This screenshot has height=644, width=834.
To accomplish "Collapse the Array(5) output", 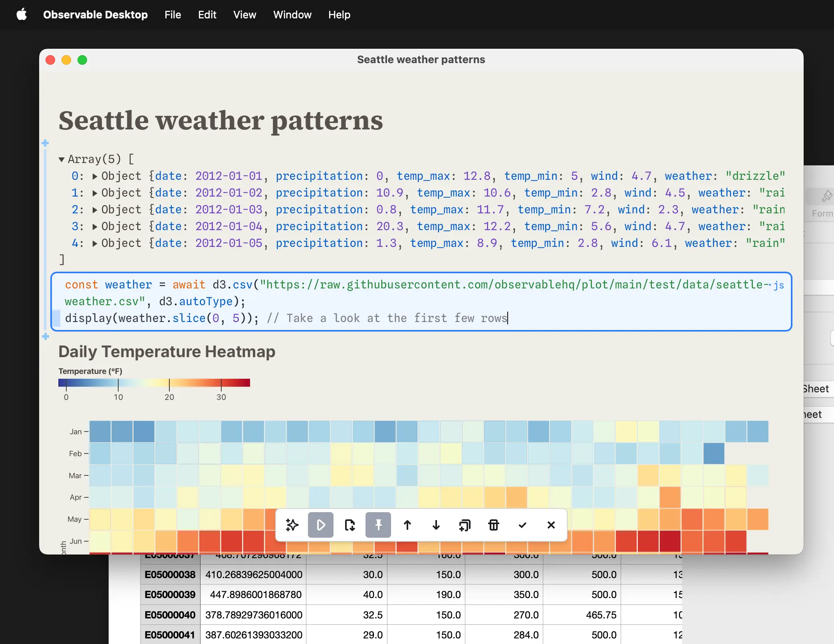I will pyautogui.click(x=62, y=159).
